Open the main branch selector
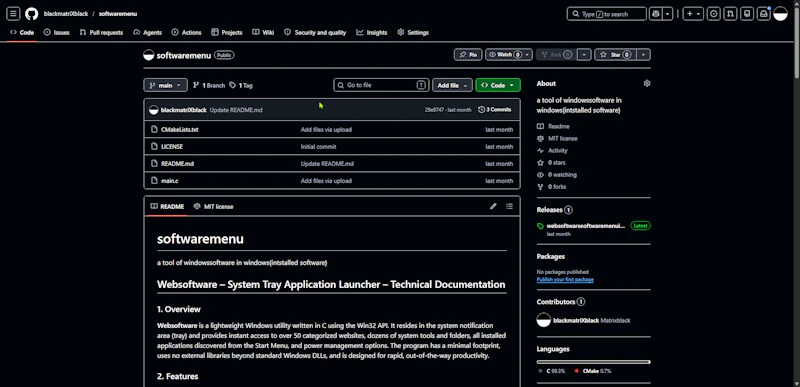The image size is (800, 387). [x=165, y=85]
